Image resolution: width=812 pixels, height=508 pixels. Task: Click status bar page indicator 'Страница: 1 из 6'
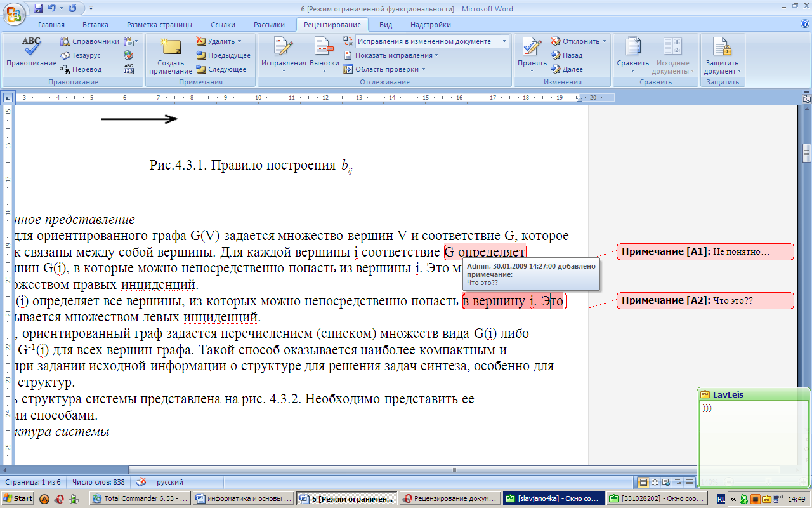point(32,483)
